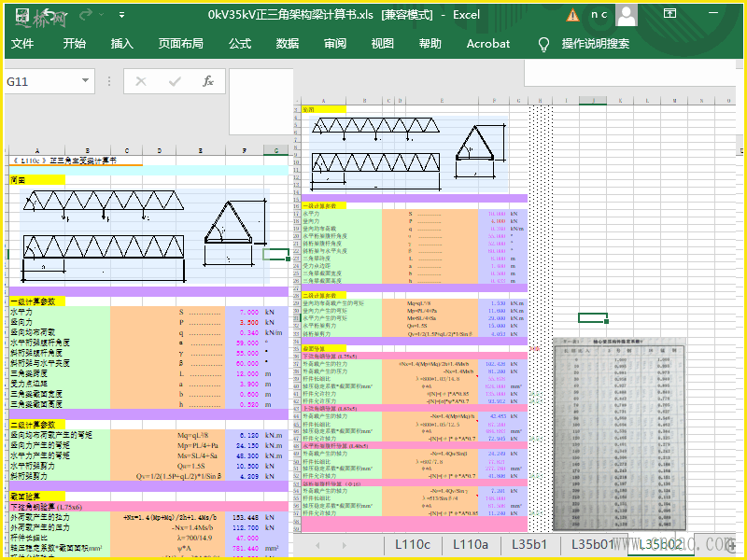Expand the Name Box dropdown arrow
This screenshot has width=747, height=560.
tap(85, 80)
